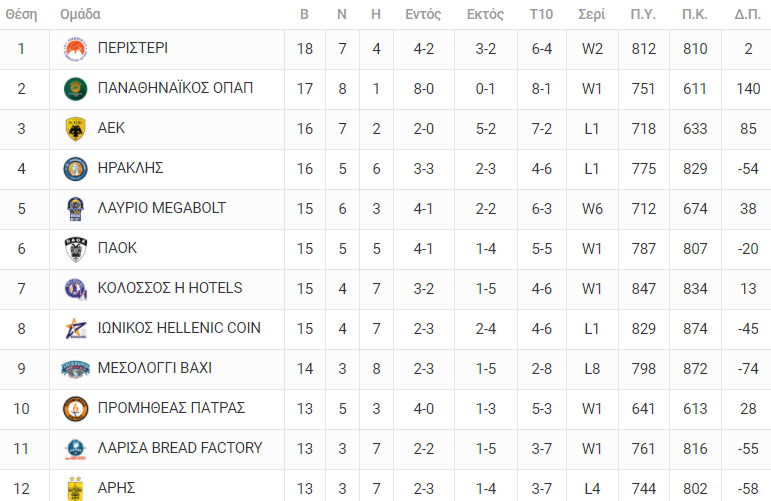Click the ΠΡΟΜΗΘΕΑΣ ΠΑΤΡΑΣ team logo
771x501 pixels.
point(75,409)
